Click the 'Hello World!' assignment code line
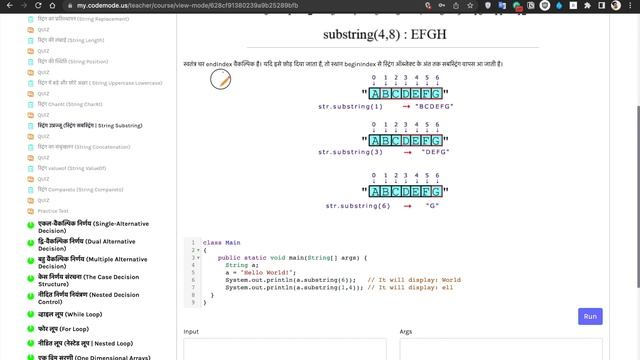Image resolution: width=640 pixels, height=360 pixels. click(x=260, y=272)
